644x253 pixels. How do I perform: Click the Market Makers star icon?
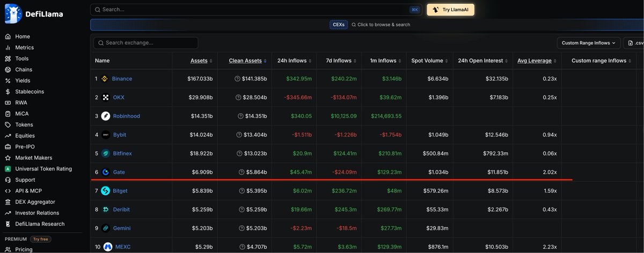pos(8,158)
